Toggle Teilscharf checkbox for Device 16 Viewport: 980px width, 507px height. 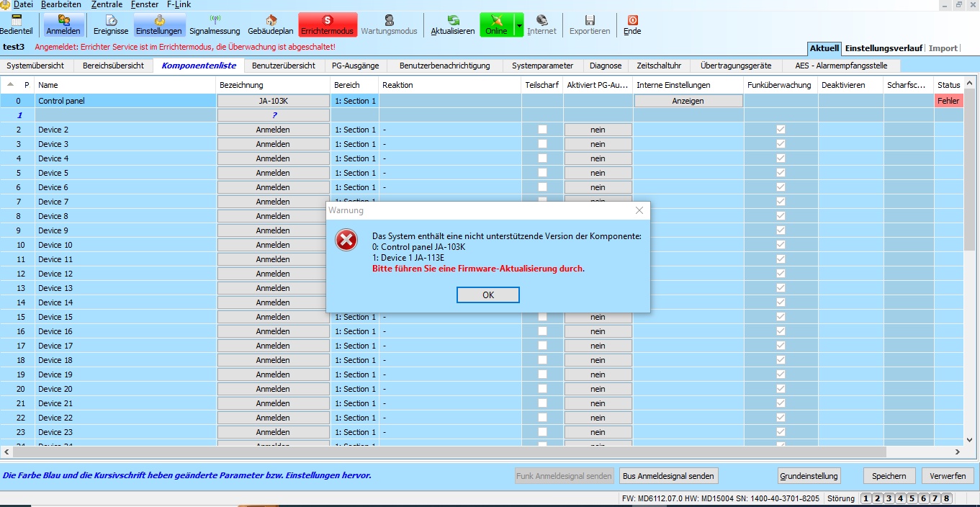tap(542, 331)
